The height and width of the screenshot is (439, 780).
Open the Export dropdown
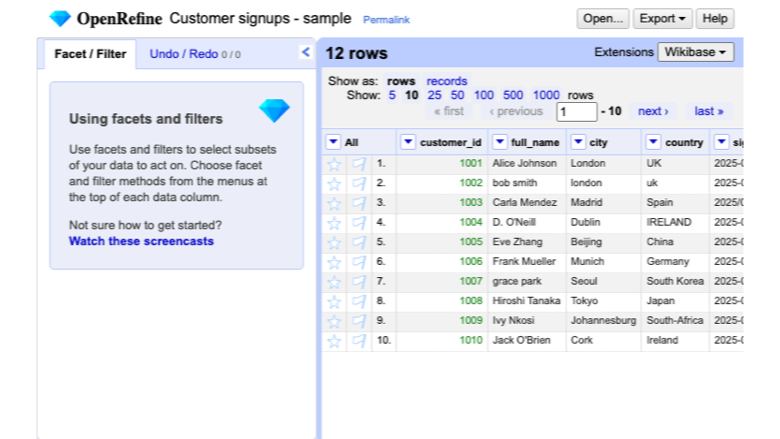662,19
